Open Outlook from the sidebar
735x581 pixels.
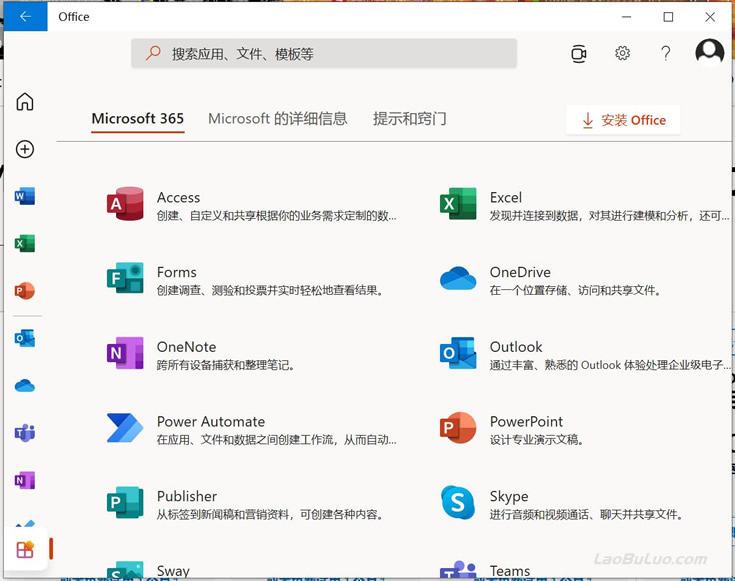pos(25,338)
